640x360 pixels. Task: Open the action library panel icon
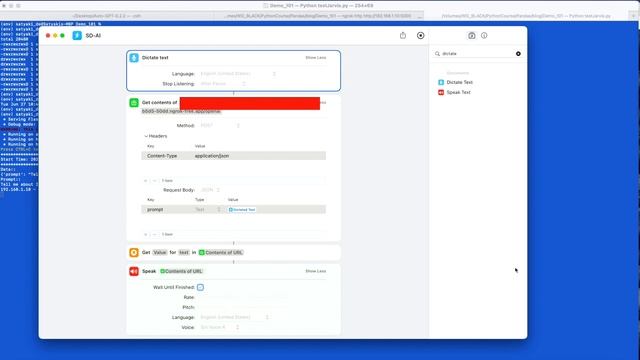pyautogui.click(x=471, y=36)
